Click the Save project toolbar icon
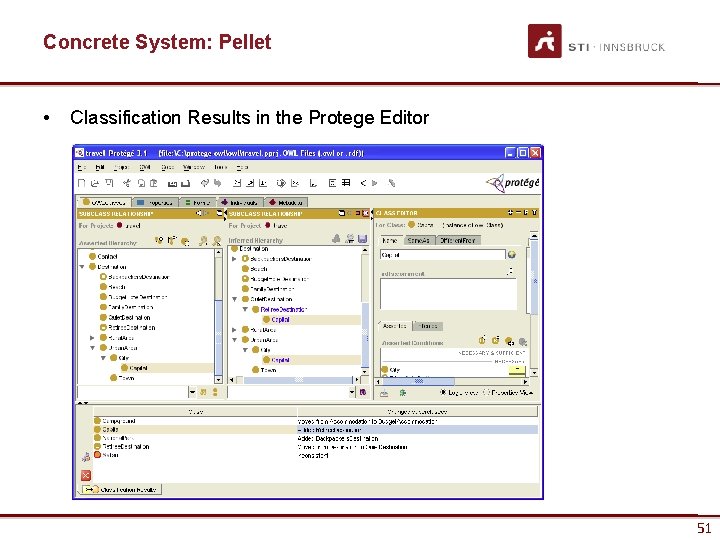Image resolution: width=720 pixels, height=540 pixels. click(x=109, y=183)
